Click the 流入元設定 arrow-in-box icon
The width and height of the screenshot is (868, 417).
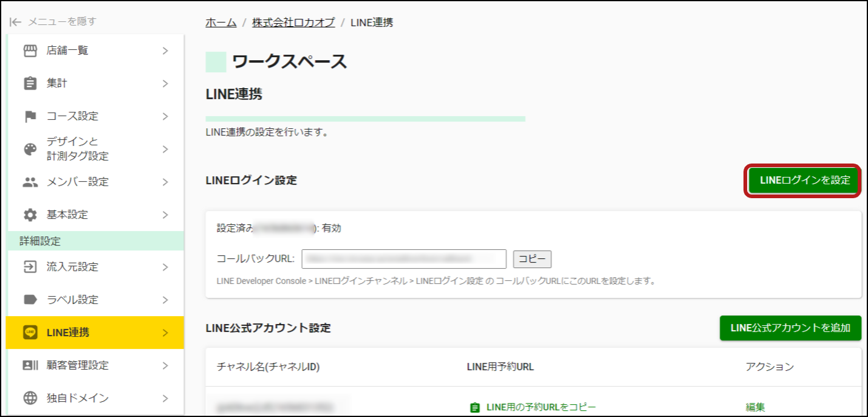point(30,267)
